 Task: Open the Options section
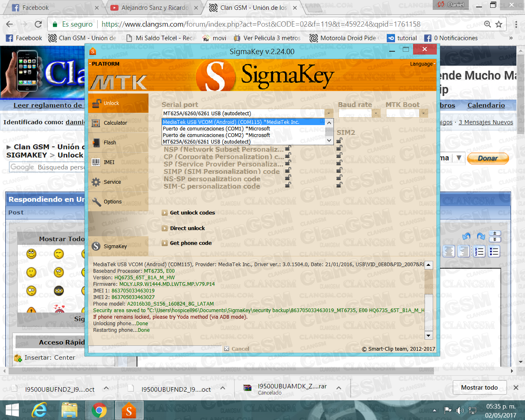pos(118,202)
